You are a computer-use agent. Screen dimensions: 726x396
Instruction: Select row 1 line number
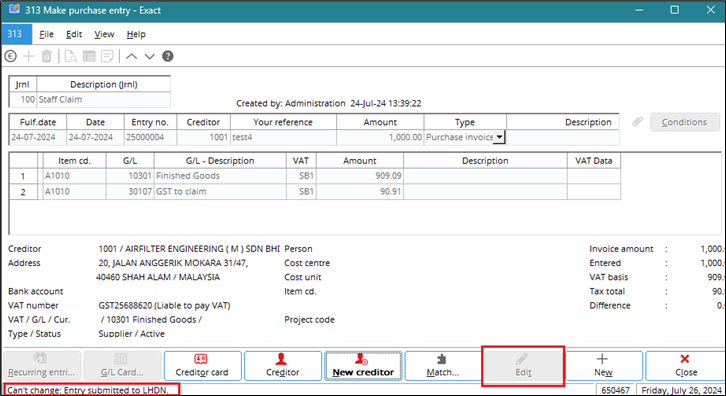click(x=23, y=176)
